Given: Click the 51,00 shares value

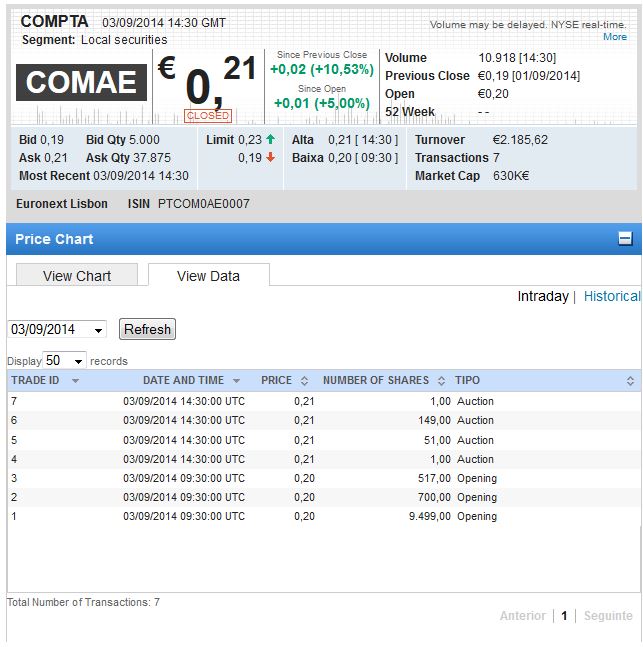Looking at the screenshot, I should click(437, 440).
